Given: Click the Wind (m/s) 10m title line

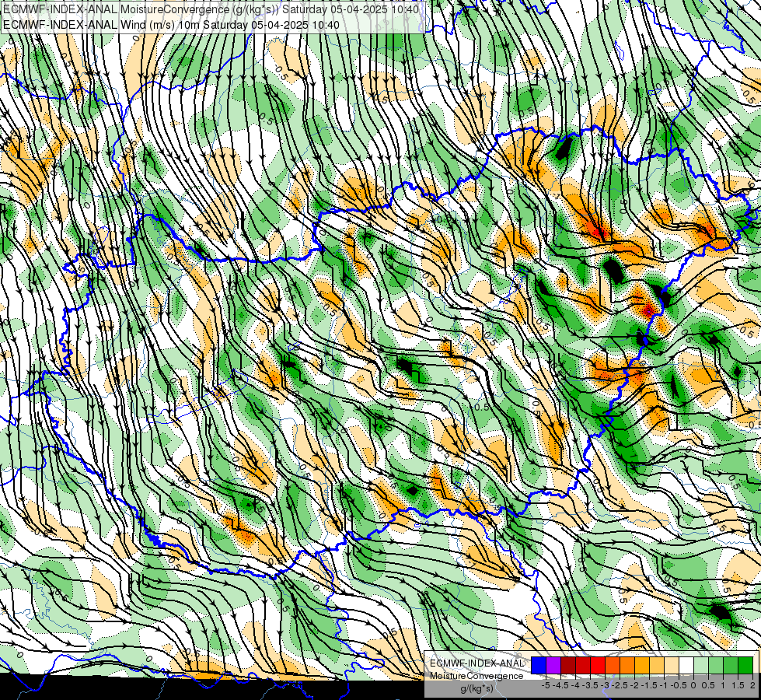Looking at the screenshot, I should (171, 25).
